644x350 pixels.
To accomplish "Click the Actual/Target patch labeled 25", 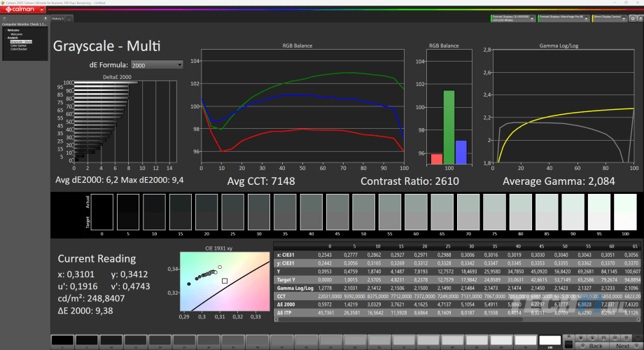I will pyautogui.click(x=232, y=212).
